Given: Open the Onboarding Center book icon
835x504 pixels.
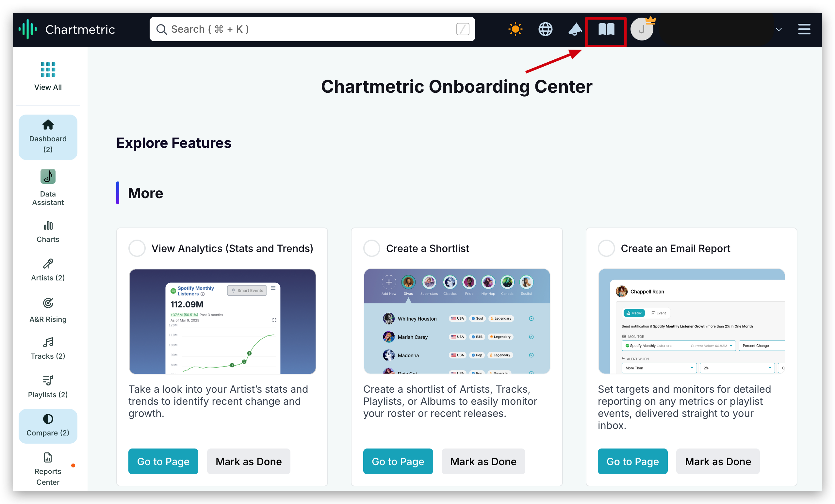Looking at the screenshot, I should [x=606, y=29].
